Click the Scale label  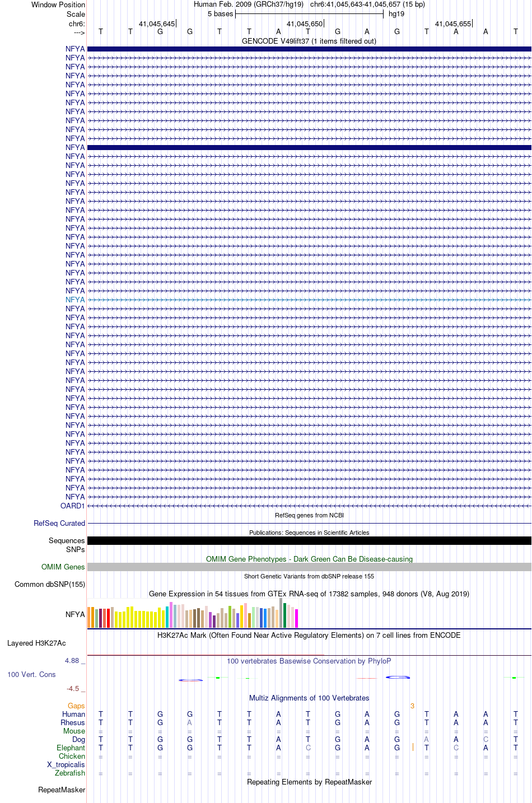click(x=76, y=14)
